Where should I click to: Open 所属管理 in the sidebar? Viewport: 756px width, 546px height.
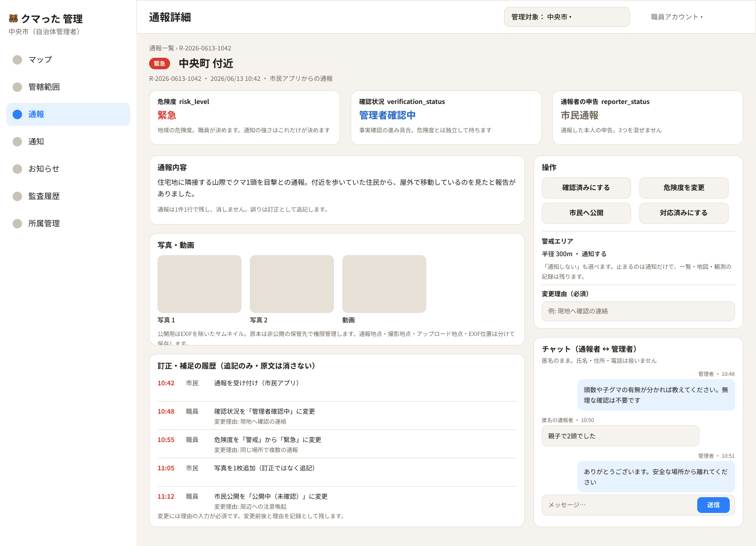(x=68, y=224)
